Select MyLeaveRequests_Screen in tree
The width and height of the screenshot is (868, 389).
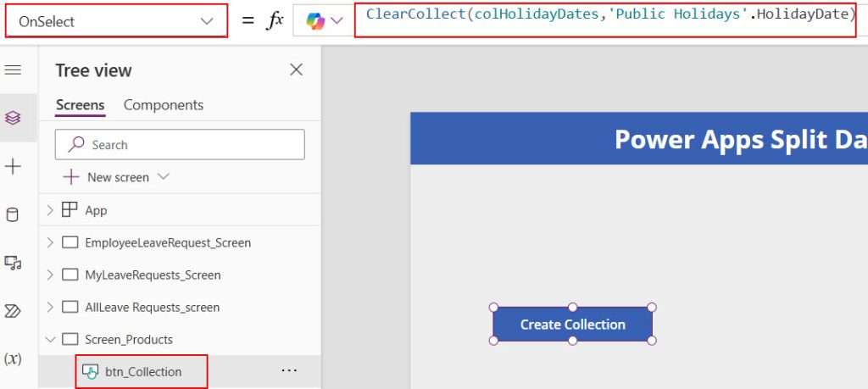(x=153, y=275)
